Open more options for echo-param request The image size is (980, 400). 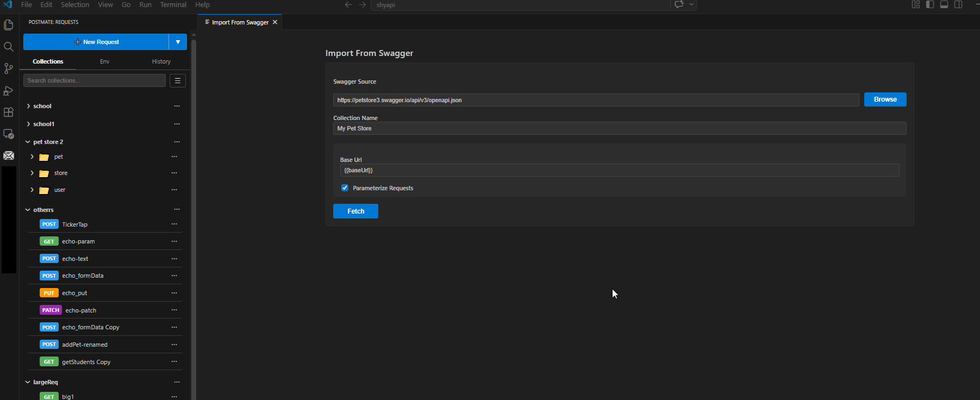[x=174, y=241]
